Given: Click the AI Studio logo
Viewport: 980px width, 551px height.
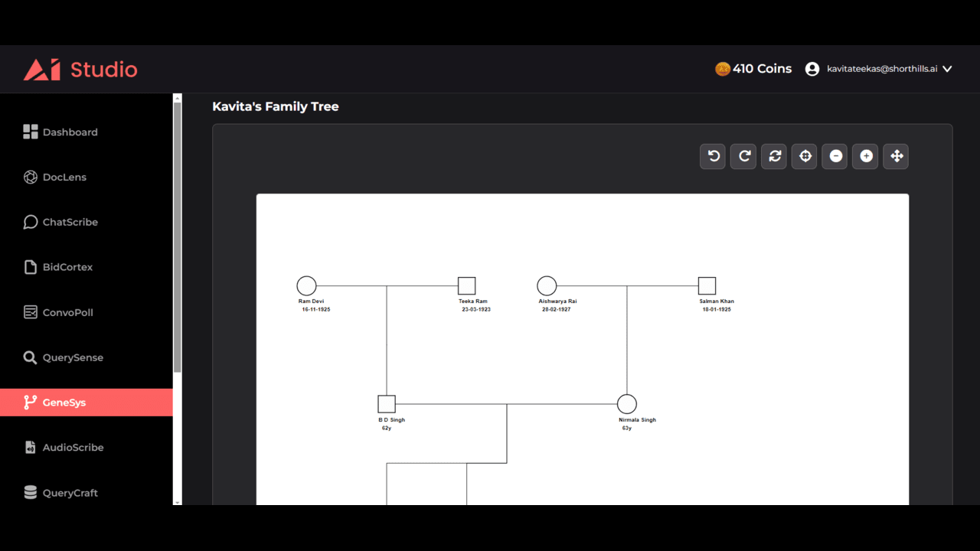Looking at the screenshot, I should (x=80, y=70).
